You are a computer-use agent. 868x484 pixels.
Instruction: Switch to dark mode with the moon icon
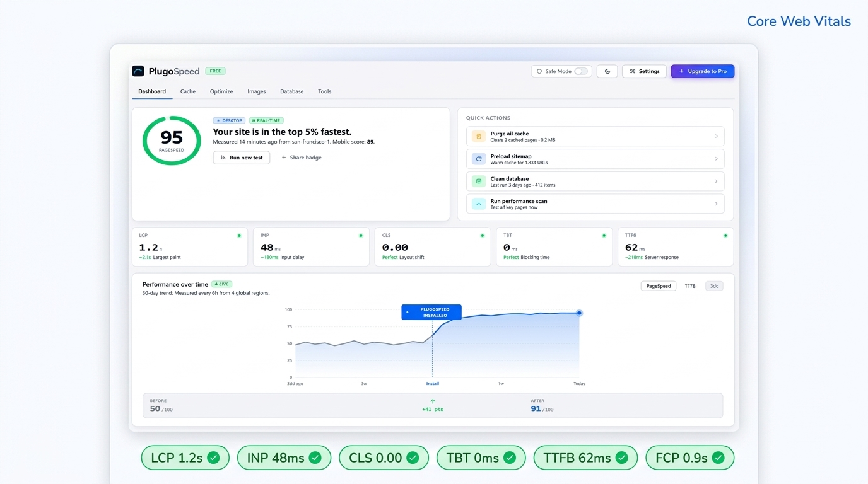click(x=607, y=71)
